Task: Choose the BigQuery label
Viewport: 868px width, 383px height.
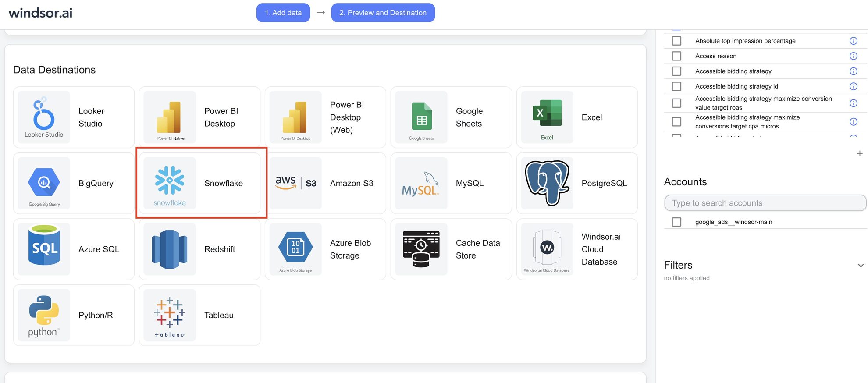Action: [96, 183]
